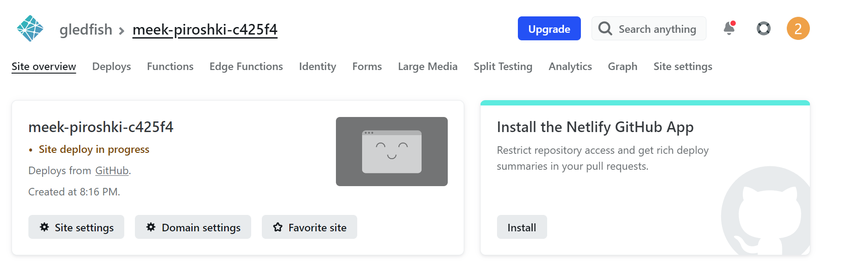Image resolution: width=868 pixels, height=265 pixels.
Task: Click the Netlify logo icon
Action: coord(30,28)
